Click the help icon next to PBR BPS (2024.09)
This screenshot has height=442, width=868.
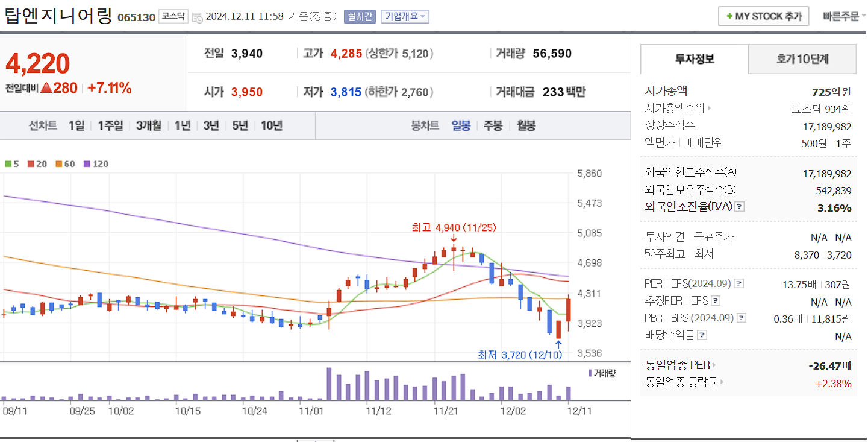point(742,318)
